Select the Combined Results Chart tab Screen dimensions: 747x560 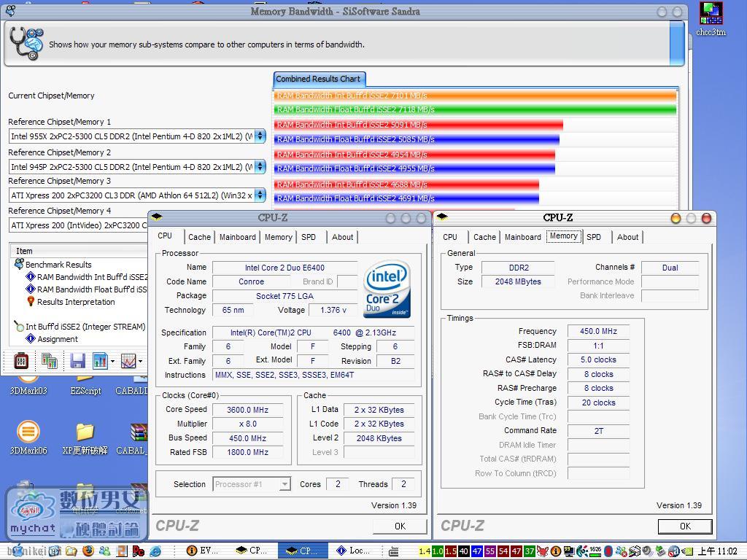pyautogui.click(x=318, y=79)
